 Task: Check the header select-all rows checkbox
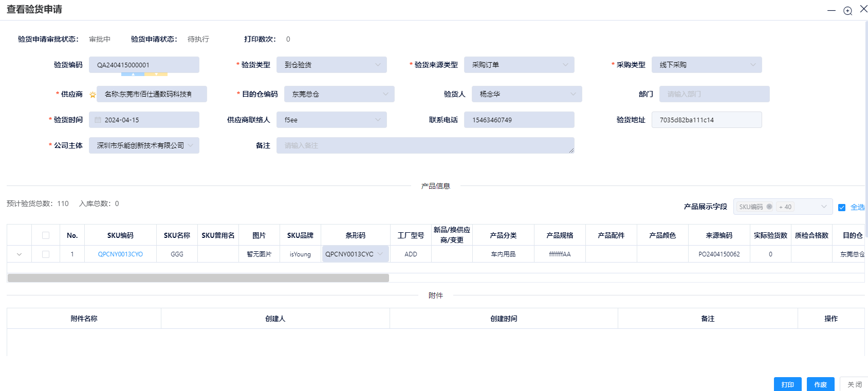coord(46,235)
